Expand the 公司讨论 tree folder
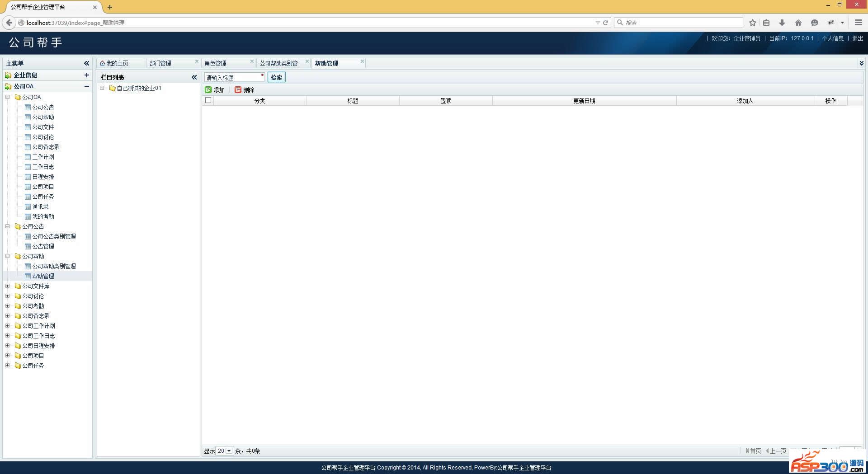The width and height of the screenshot is (868, 474). [7, 296]
